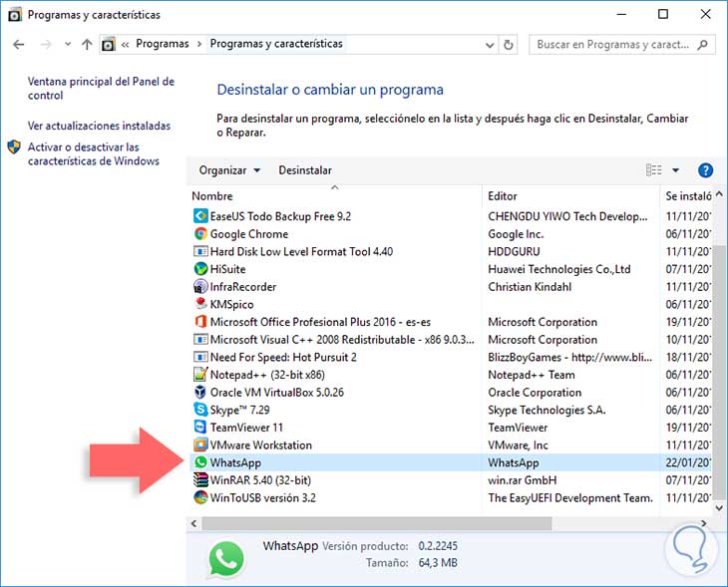The image size is (728, 587).
Task: Click the control panel icon in address bar
Action: tap(108, 45)
